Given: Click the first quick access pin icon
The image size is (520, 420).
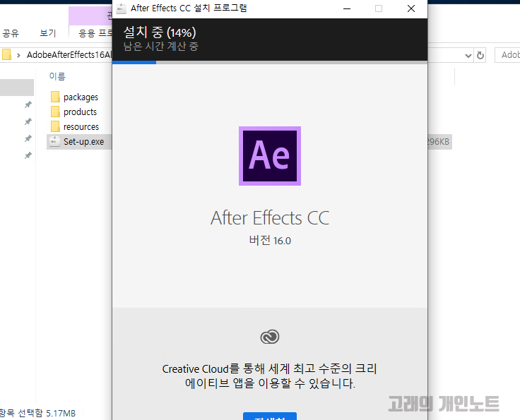Looking at the screenshot, I should [28, 104].
